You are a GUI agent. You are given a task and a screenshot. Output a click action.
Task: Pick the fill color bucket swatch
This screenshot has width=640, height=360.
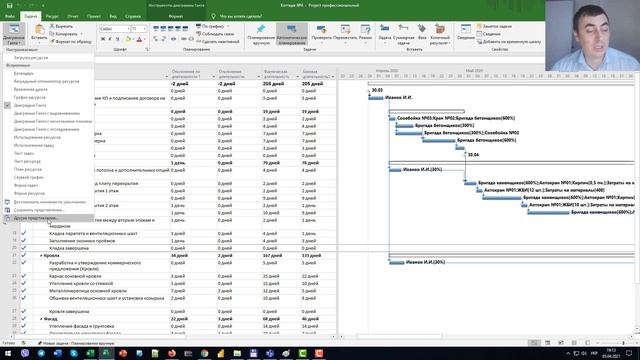(128, 39)
